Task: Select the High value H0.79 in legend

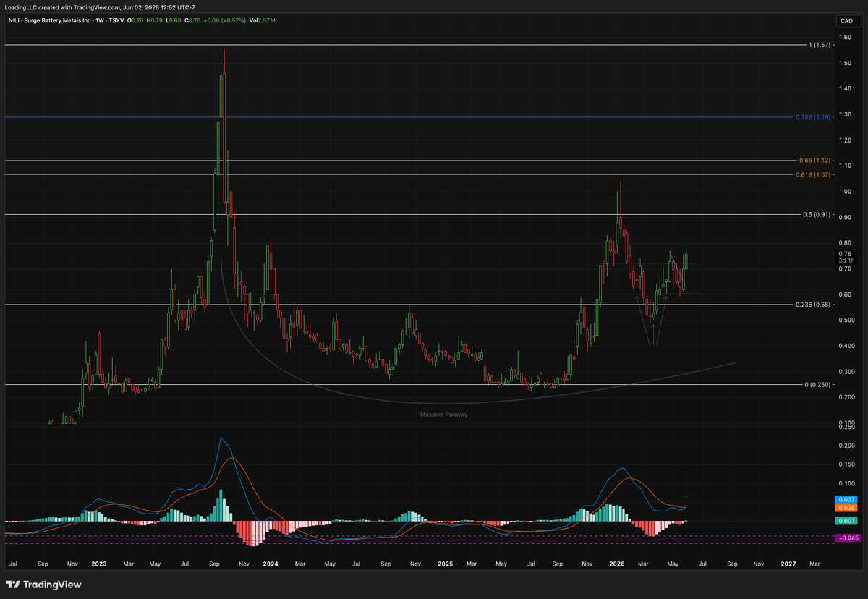Action: pos(153,20)
